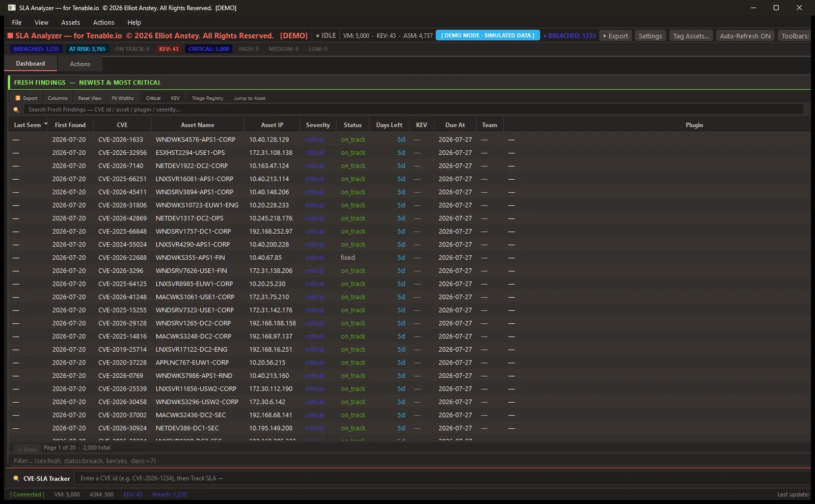Viewport: 815px width, 504px height.
Task: Click the red SLA Analyzer logo square
Action: pyautogui.click(x=10, y=36)
